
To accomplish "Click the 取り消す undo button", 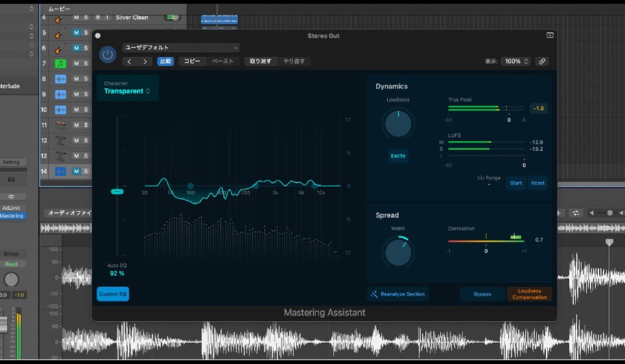I will click(x=260, y=62).
